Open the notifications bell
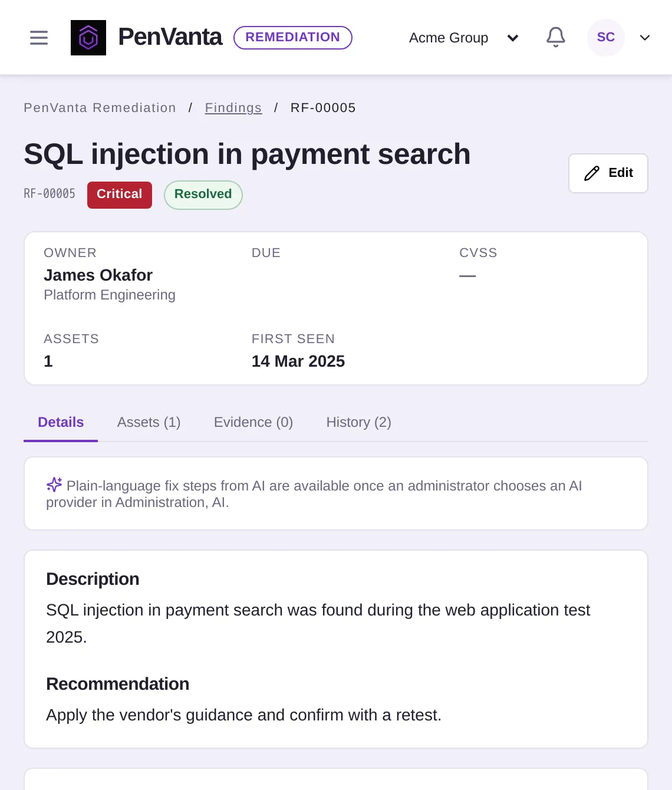The image size is (672, 790). tap(555, 37)
